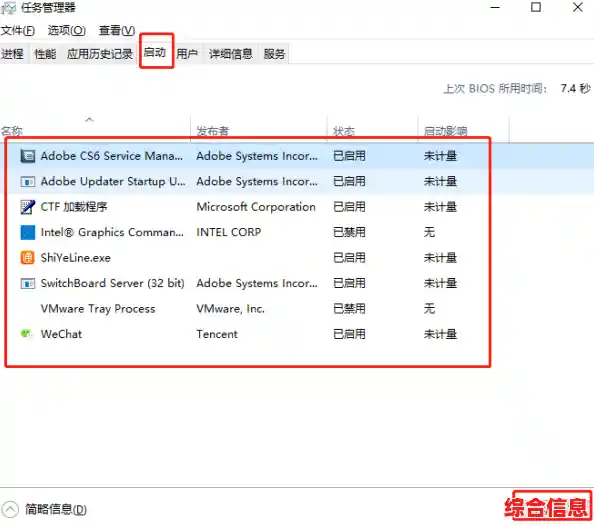The width and height of the screenshot is (594, 526).
Task: Minimize the Task Manager window
Action: 495,8
